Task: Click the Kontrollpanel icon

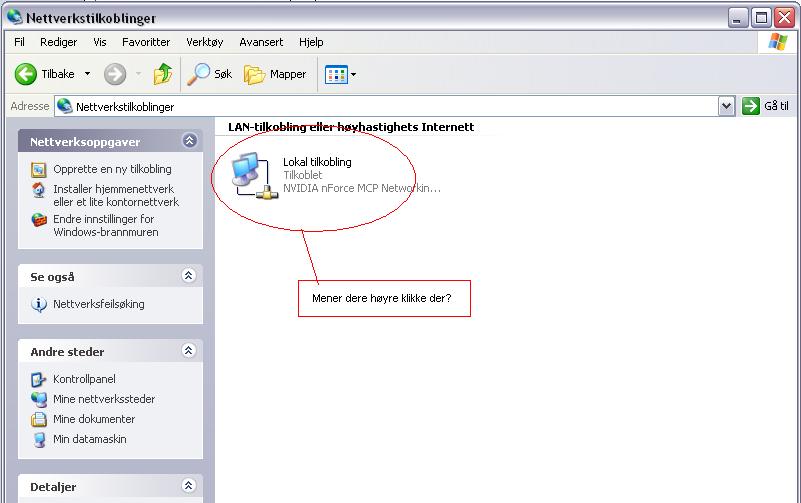Action: tap(39, 379)
